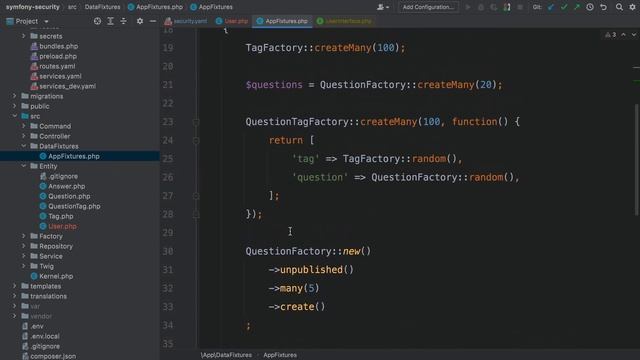Switch to User.php editor tab
Image resolution: width=640 pixels, height=360 pixels.
[x=231, y=21]
